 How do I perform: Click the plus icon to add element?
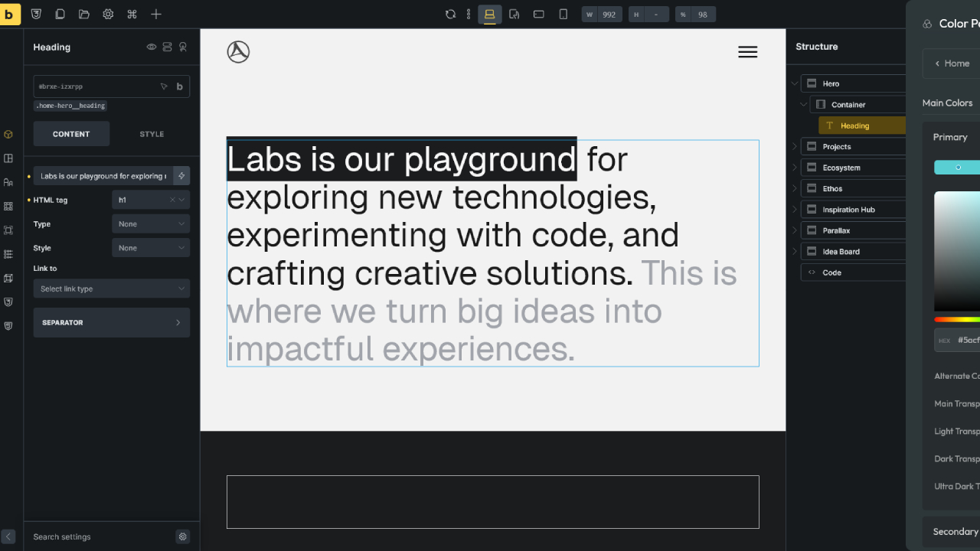[156, 14]
